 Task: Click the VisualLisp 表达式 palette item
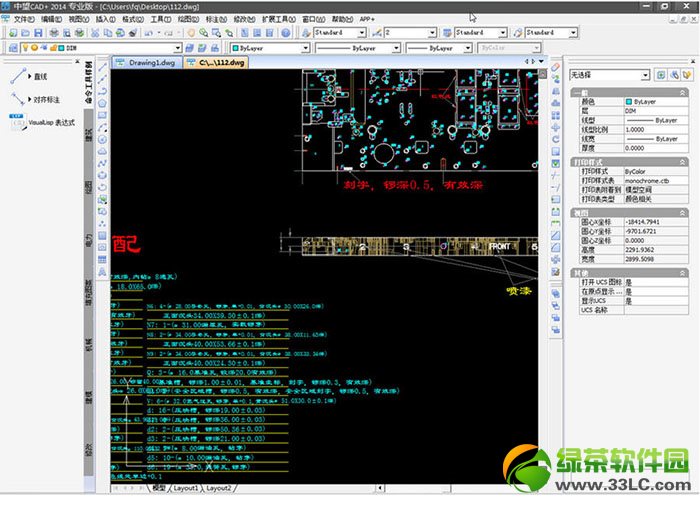point(42,122)
